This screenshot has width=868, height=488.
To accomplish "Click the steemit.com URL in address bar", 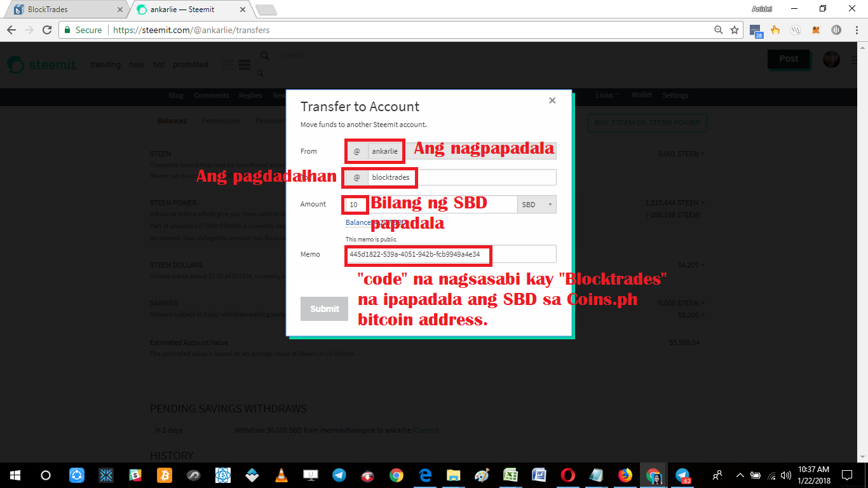I will [191, 30].
